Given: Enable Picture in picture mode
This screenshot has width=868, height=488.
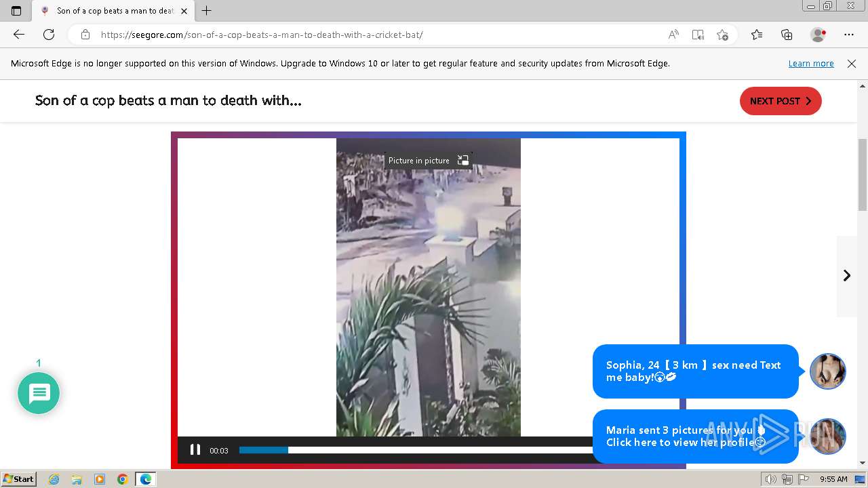Looking at the screenshot, I should (428, 161).
